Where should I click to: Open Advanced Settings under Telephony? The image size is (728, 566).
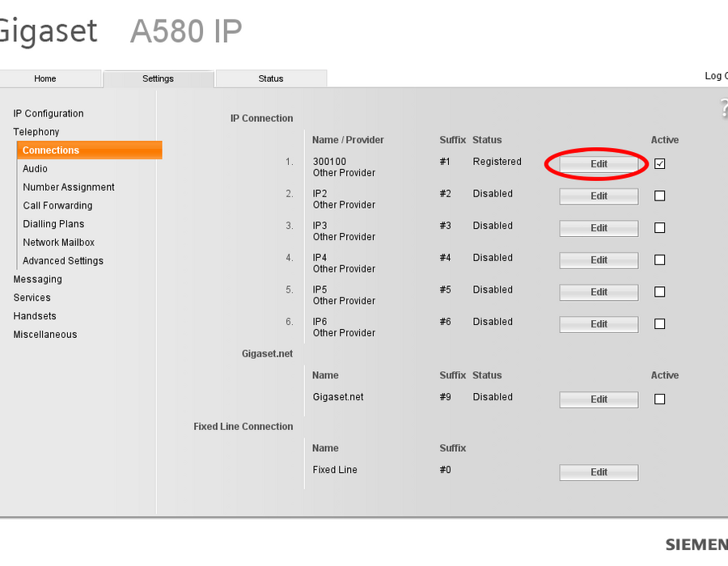tap(62, 260)
